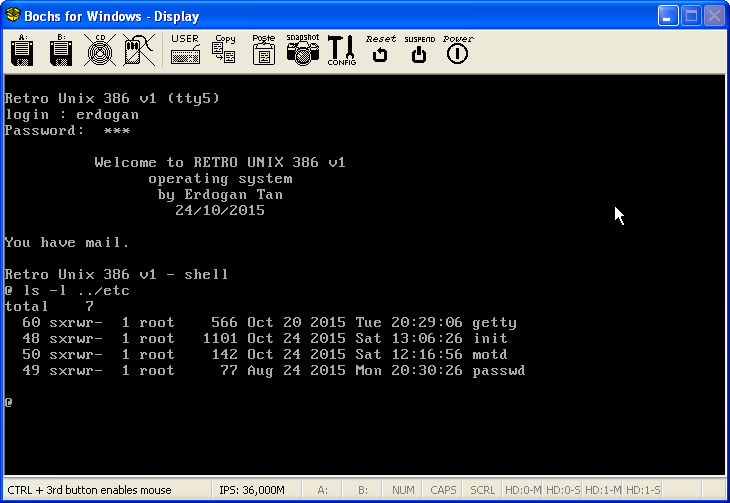Click the floppy drive A: icon
This screenshot has height=503, width=730.
click(x=22, y=50)
